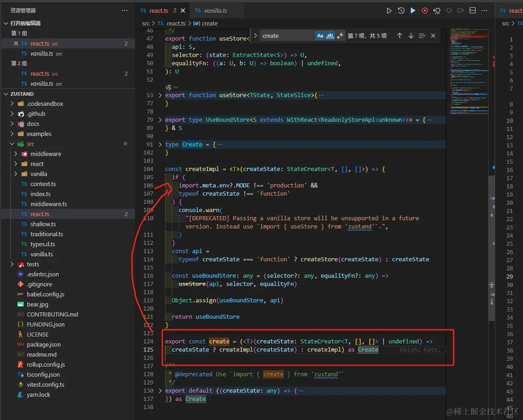Close the find widget

click(433, 36)
